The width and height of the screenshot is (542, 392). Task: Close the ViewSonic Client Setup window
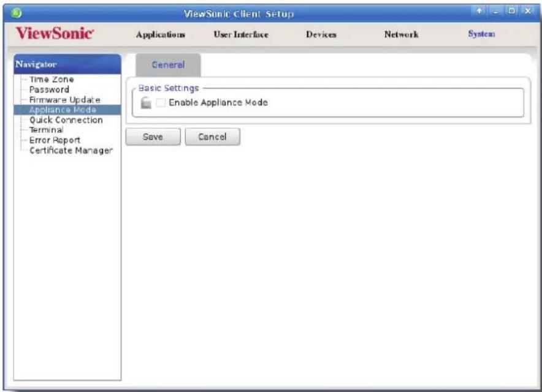pyautogui.click(x=528, y=11)
